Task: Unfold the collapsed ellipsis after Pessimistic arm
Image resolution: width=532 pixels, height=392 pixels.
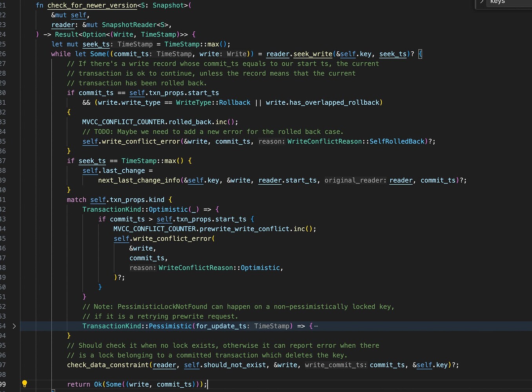Action: click(x=316, y=326)
